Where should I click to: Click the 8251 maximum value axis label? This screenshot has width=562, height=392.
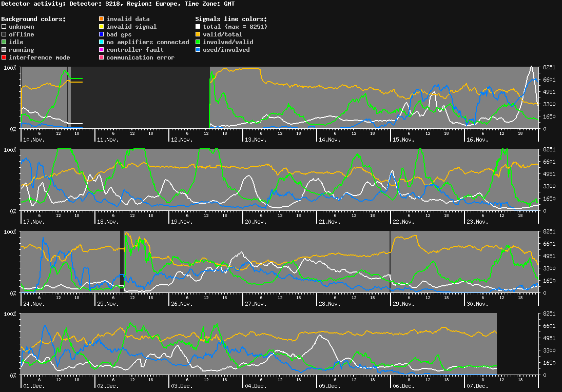[549, 67]
